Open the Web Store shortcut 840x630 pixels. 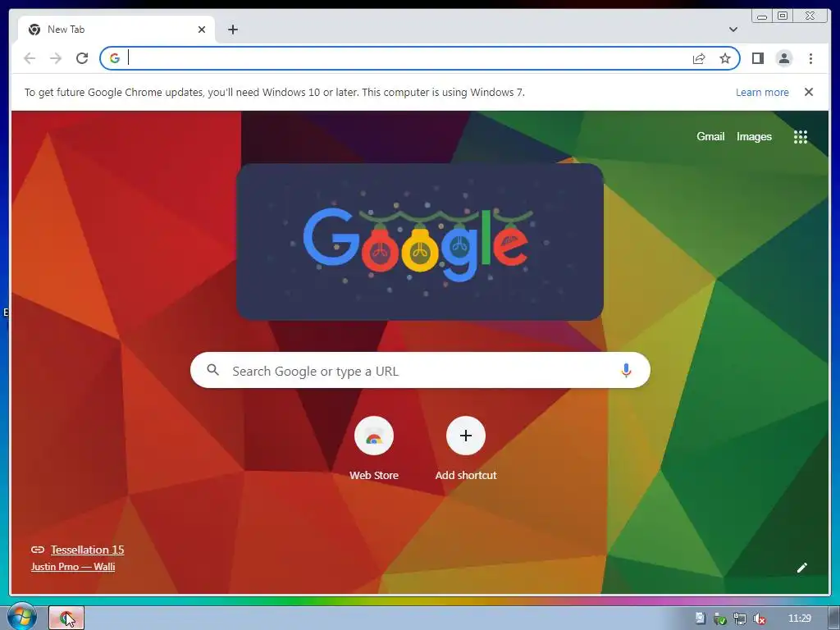pos(374,449)
